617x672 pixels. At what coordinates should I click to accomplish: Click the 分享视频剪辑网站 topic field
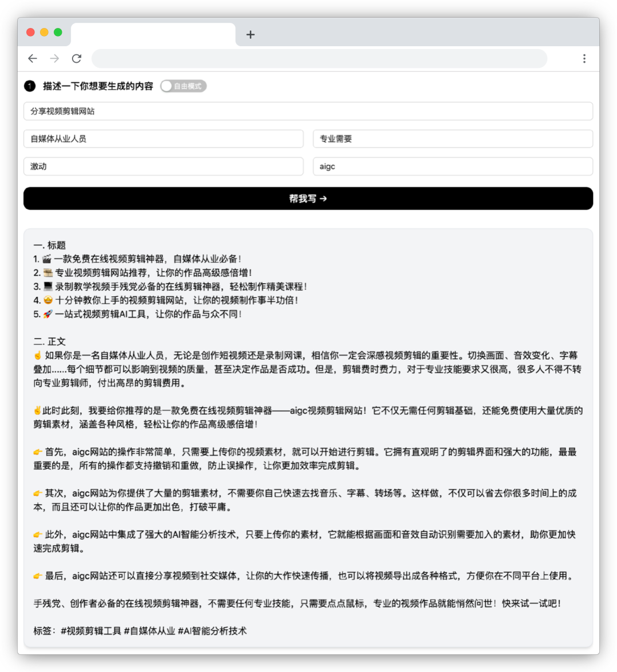coord(308,111)
